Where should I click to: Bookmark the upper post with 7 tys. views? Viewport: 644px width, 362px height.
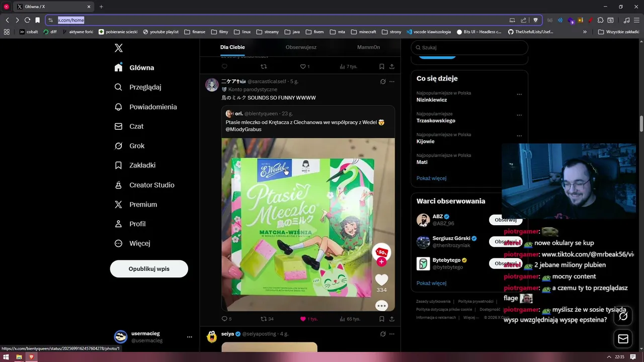pos(382,66)
